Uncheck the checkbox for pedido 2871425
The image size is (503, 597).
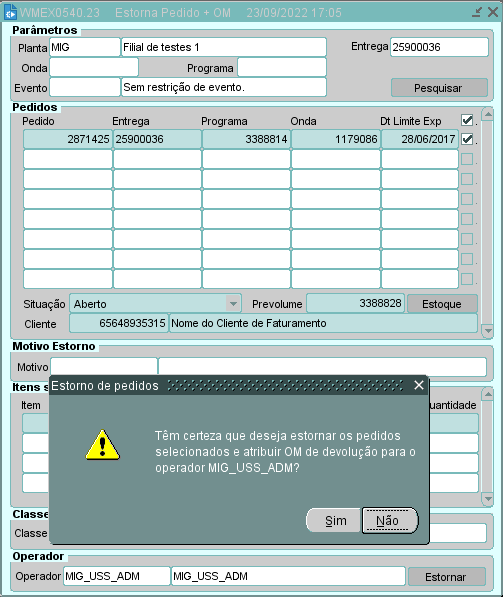tap(467, 139)
